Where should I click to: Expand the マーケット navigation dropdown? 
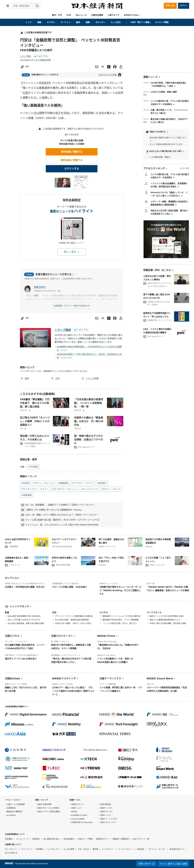coord(66,22)
